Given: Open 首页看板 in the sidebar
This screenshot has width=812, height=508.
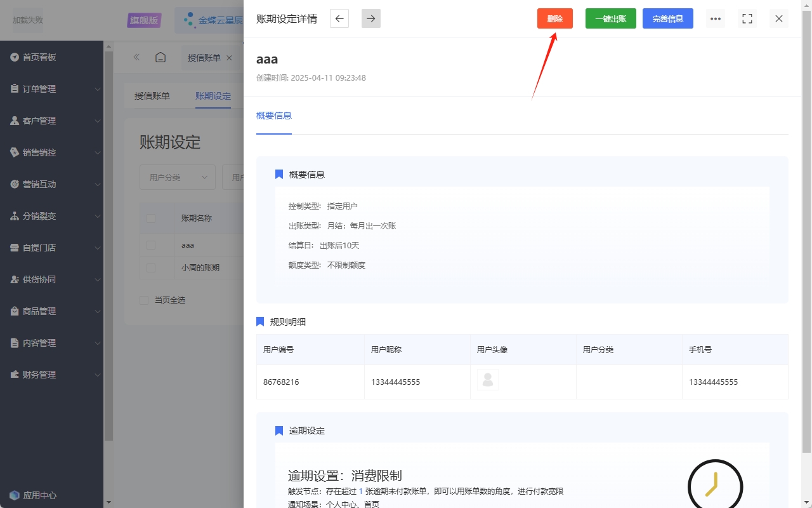Looking at the screenshot, I should tap(39, 57).
